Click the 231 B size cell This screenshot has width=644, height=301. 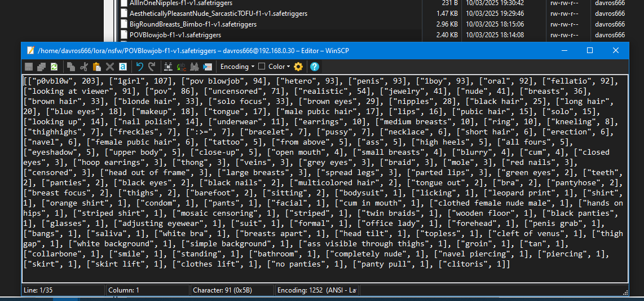click(450, 3)
